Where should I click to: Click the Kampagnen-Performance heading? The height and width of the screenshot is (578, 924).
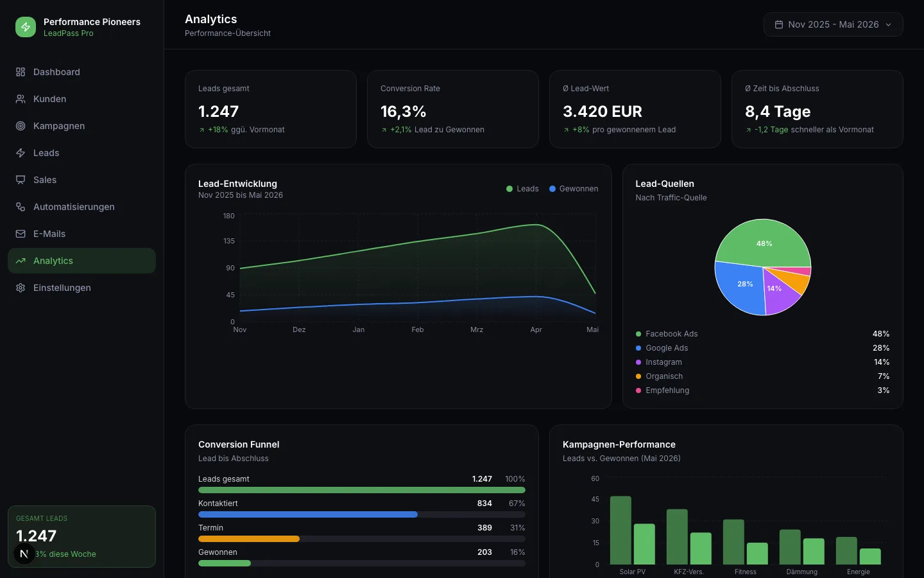(x=619, y=444)
